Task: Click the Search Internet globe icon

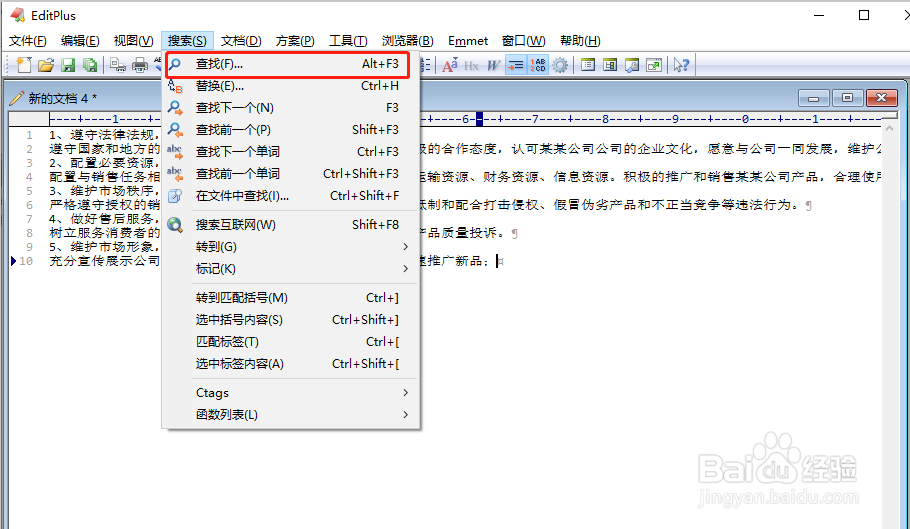Action: pyautogui.click(x=175, y=225)
